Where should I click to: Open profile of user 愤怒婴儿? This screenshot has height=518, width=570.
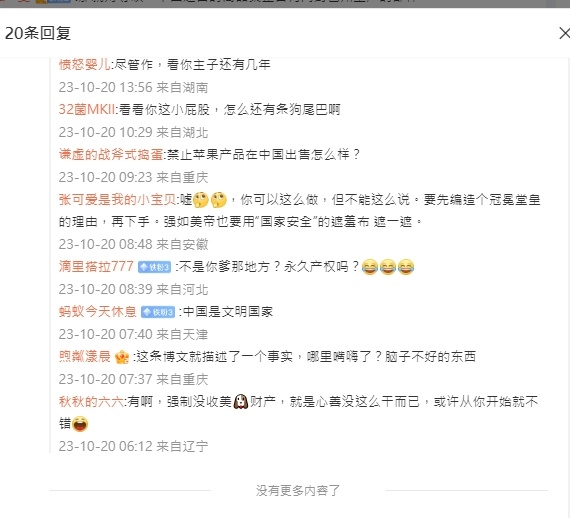pyautogui.click(x=84, y=65)
